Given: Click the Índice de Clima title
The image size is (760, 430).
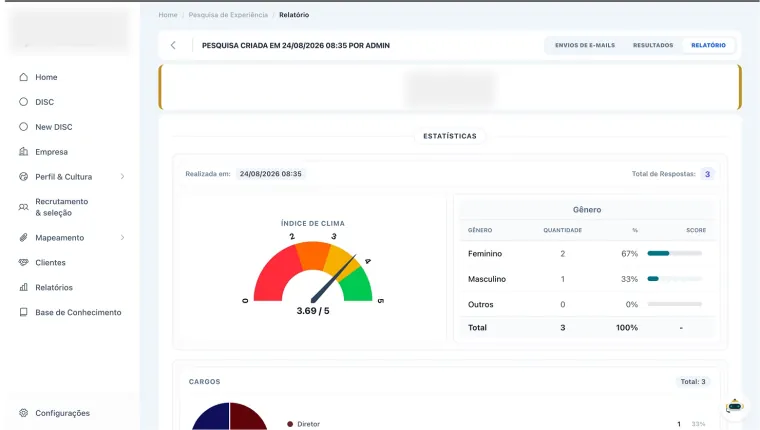Looking at the screenshot, I should [313, 223].
